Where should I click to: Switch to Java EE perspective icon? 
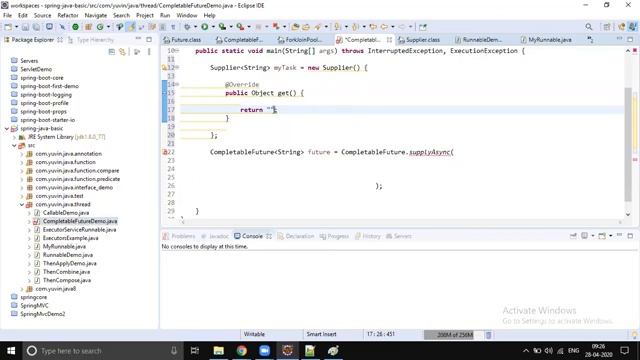[x=622, y=27]
